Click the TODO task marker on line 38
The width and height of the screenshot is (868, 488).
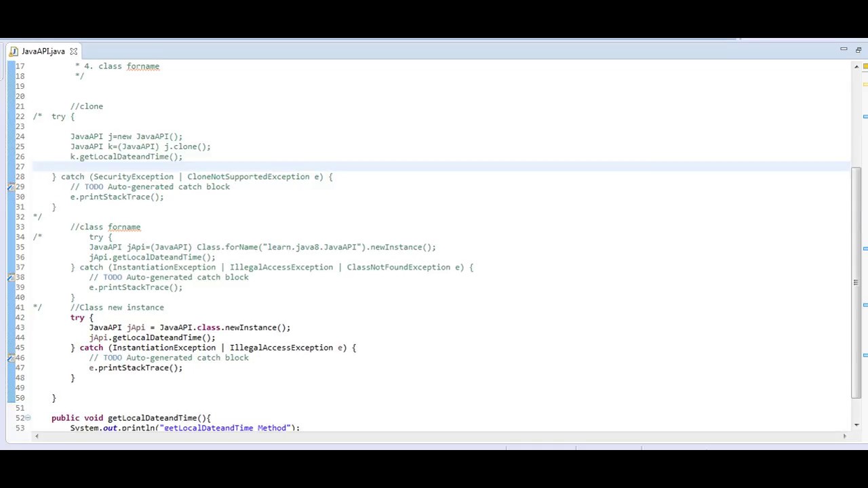tap(11, 277)
